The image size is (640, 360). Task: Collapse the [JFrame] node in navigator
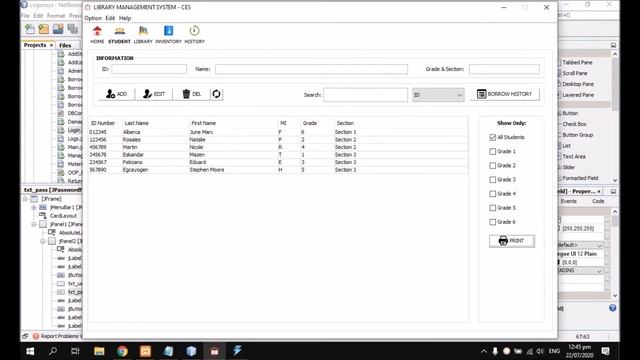pyautogui.click(x=25, y=199)
